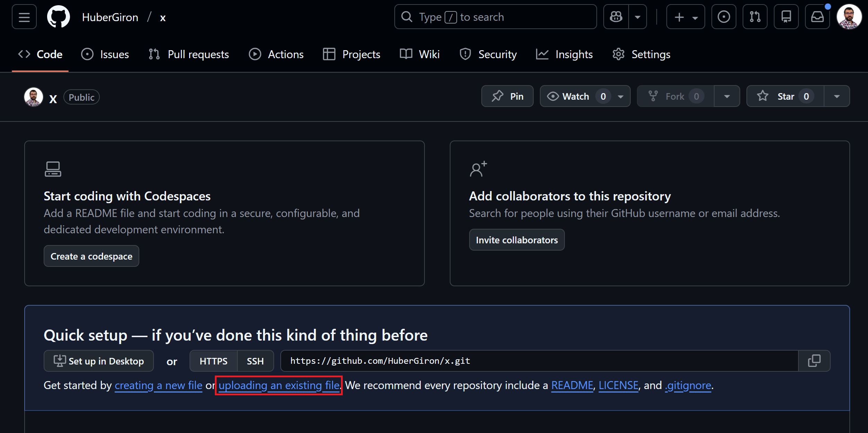This screenshot has width=868, height=433.
Task: Expand the plus create-new dropdown
Action: click(x=685, y=17)
